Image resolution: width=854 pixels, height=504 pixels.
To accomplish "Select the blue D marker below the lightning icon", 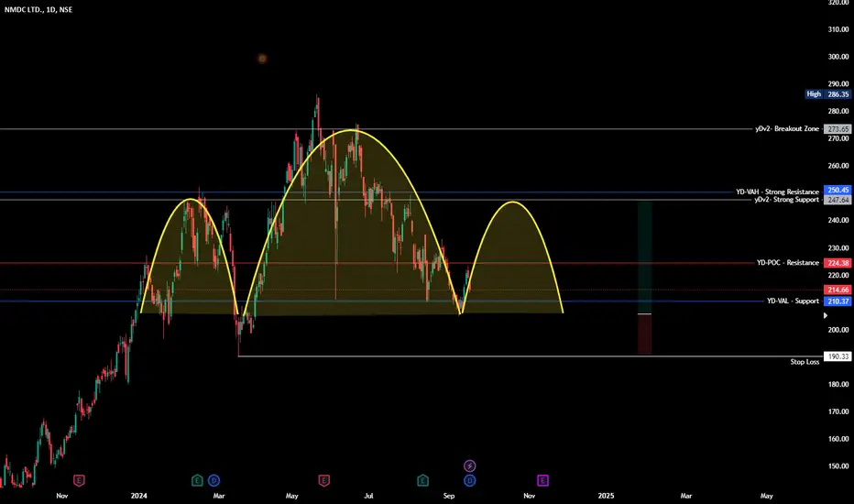I will (x=469, y=480).
